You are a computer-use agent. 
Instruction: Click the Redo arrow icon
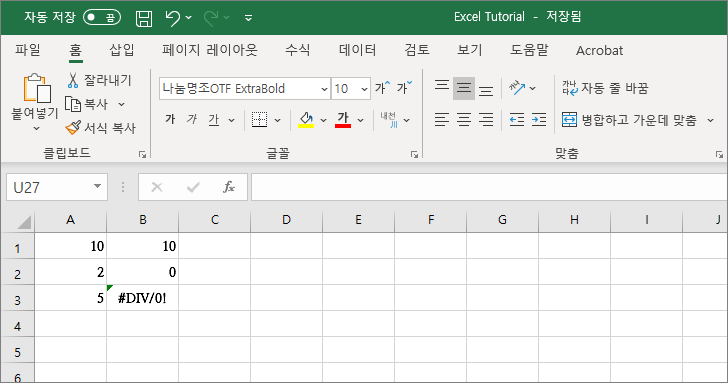[211, 18]
